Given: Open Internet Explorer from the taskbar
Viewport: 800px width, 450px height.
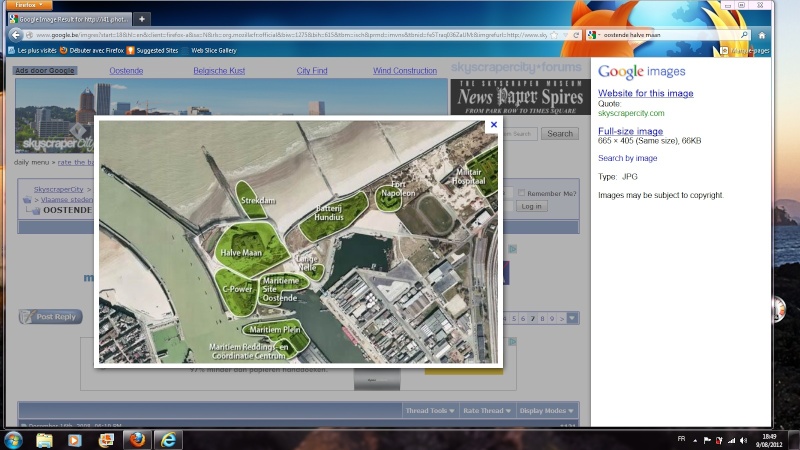Looking at the screenshot, I should (x=168, y=440).
